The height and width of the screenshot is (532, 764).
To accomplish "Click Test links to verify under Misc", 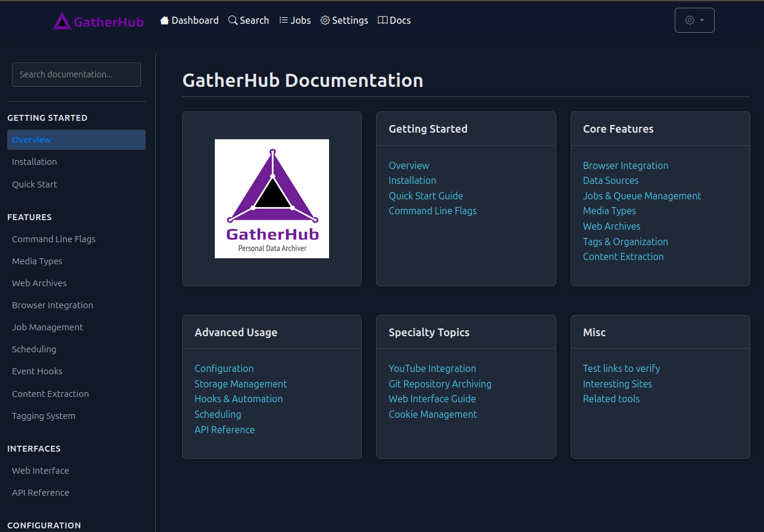I will click(x=621, y=368).
